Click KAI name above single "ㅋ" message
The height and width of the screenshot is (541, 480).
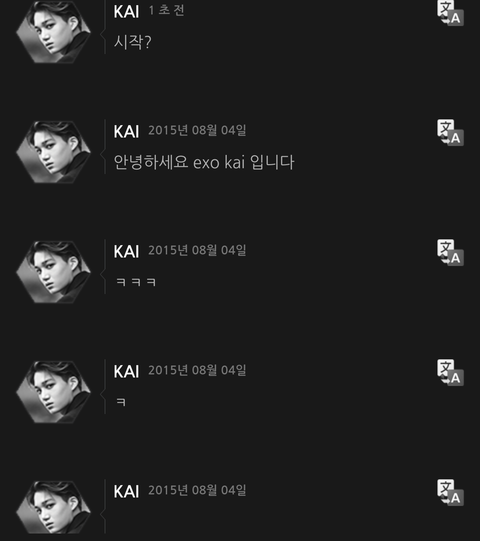click(x=126, y=372)
